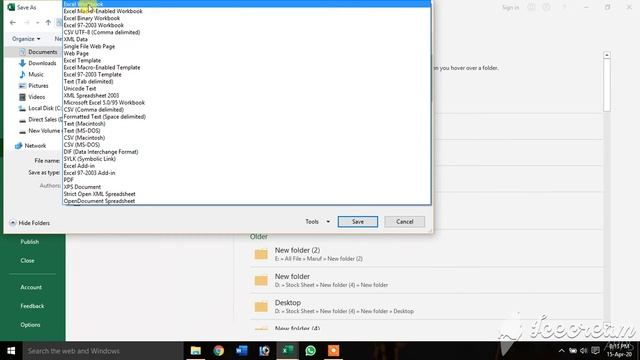Image resolution: width=640 pixels, height=360 pixels.
Task: Cancel the Save As dialog
Action: tap(404, 222)
